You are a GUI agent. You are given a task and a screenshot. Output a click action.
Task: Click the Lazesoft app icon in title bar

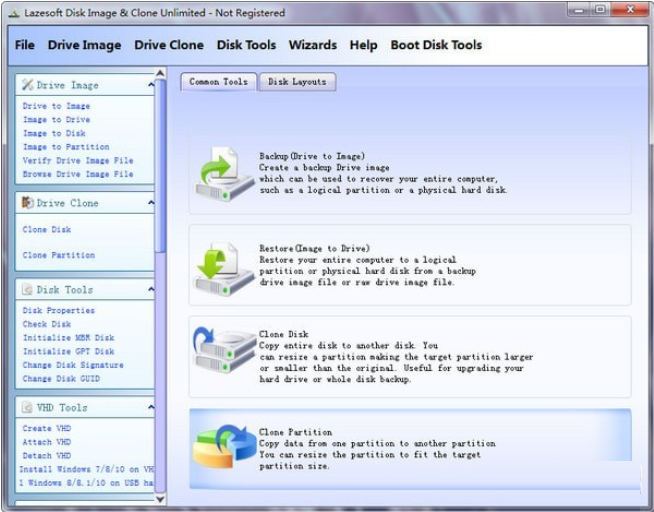(x=14, y=13)
